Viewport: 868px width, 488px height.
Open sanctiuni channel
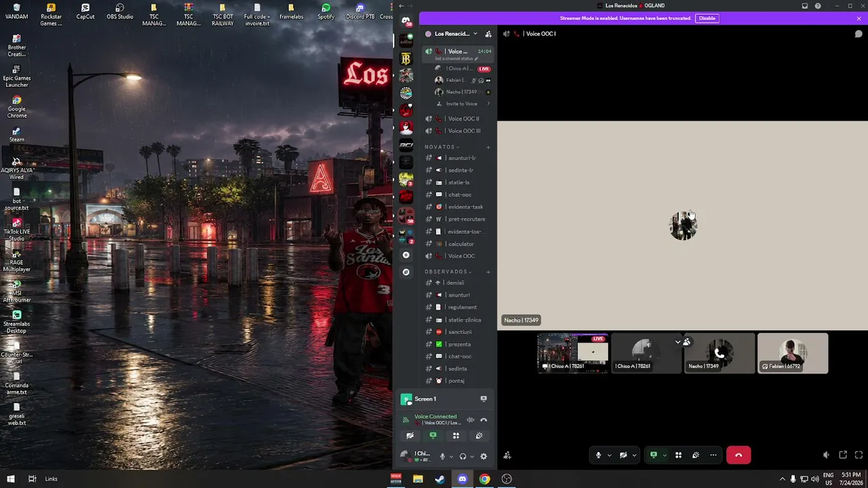[458, 332]
